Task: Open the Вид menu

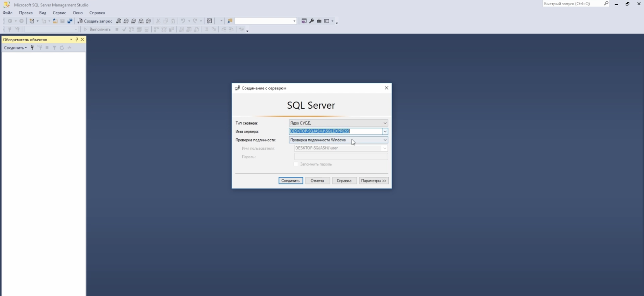Action: click(43, 13)
